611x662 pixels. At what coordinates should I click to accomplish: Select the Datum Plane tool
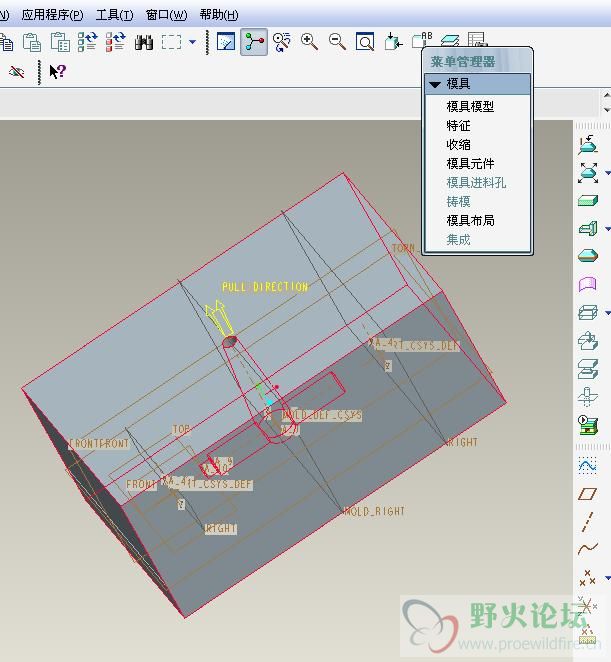pos(588,494)
